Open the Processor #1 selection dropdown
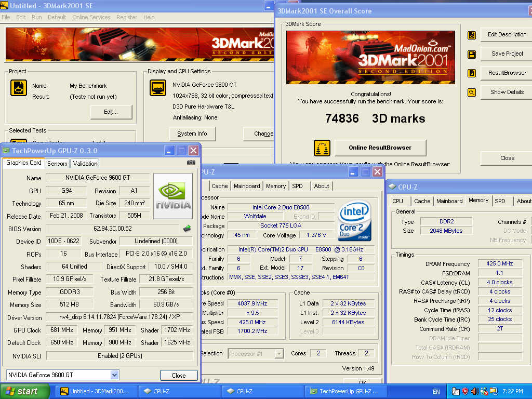 (x=279, y=354)
